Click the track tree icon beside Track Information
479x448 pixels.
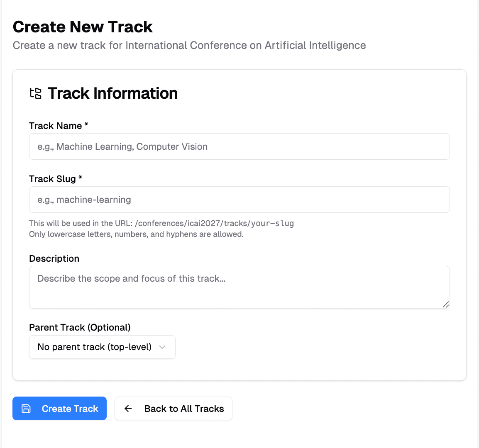point(36,93)
